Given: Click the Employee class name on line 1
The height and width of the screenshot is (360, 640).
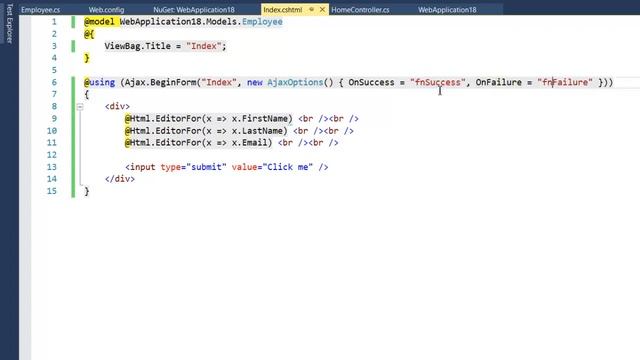Looking at the screenshot, I should [x=262, y=22].
